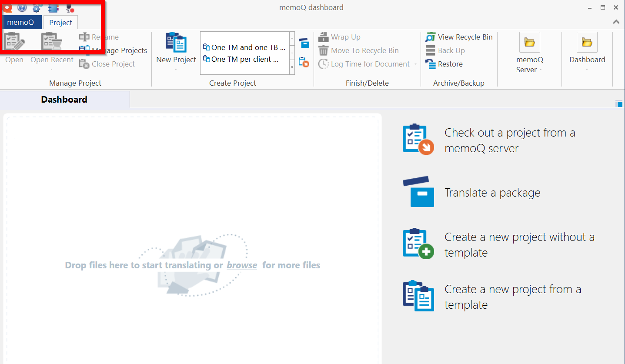Expand the template gallery list

coord(291,67)
